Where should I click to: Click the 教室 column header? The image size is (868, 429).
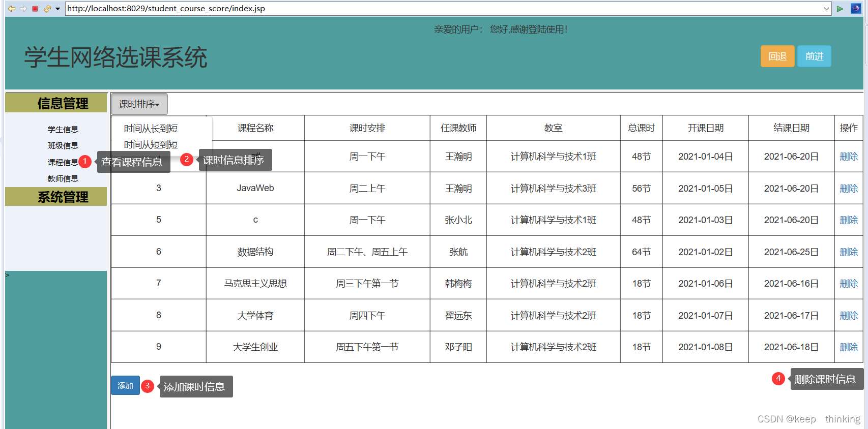(554, 128)
